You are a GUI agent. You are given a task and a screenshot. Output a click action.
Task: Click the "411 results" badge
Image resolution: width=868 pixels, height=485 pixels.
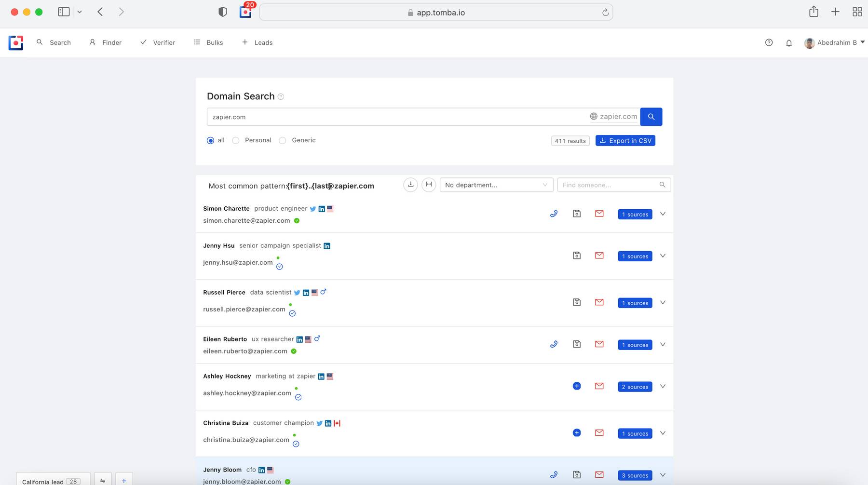[570, 141]
